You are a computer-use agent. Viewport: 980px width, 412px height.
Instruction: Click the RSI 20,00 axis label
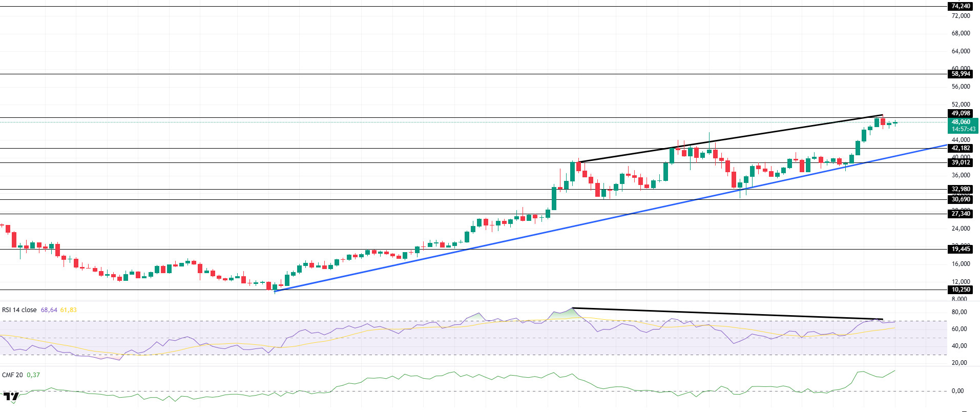[959, 363]
